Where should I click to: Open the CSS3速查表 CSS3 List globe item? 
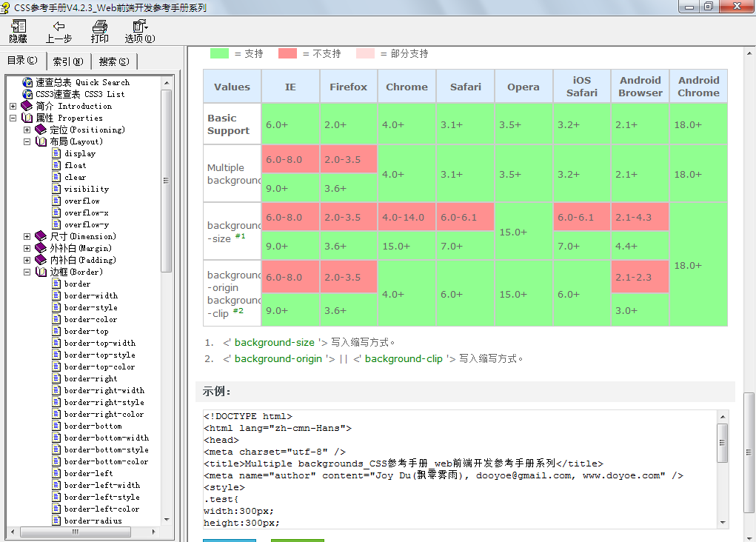point(27,94)
